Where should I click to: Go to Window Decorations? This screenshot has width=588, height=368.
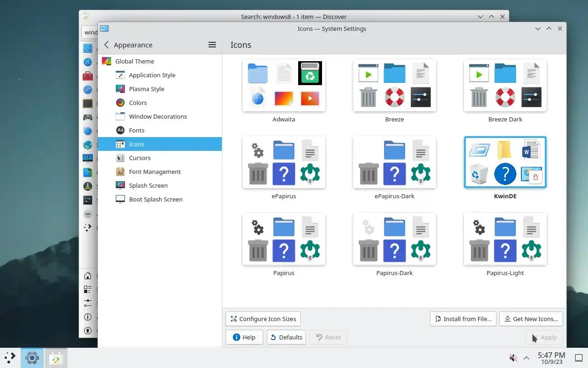click(160, 116)
